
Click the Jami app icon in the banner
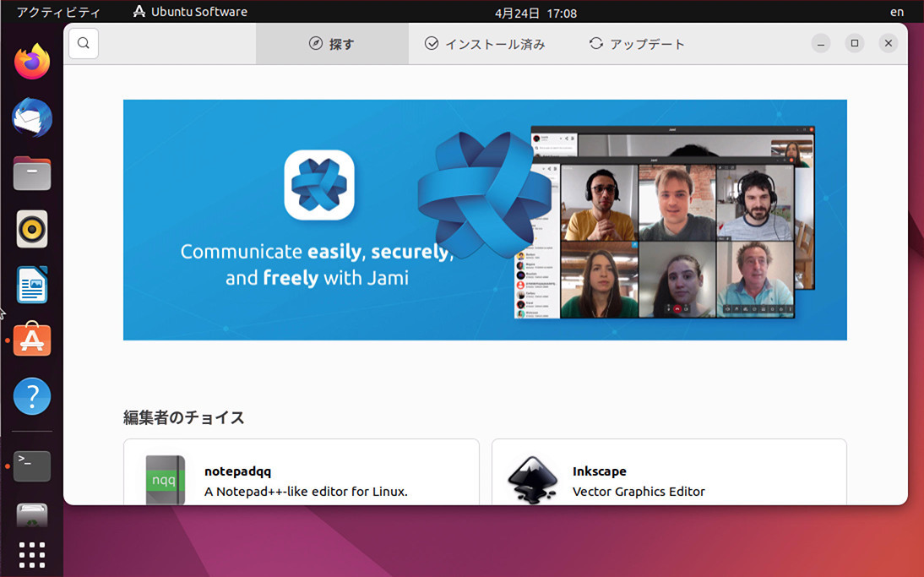tap(319, 185)
